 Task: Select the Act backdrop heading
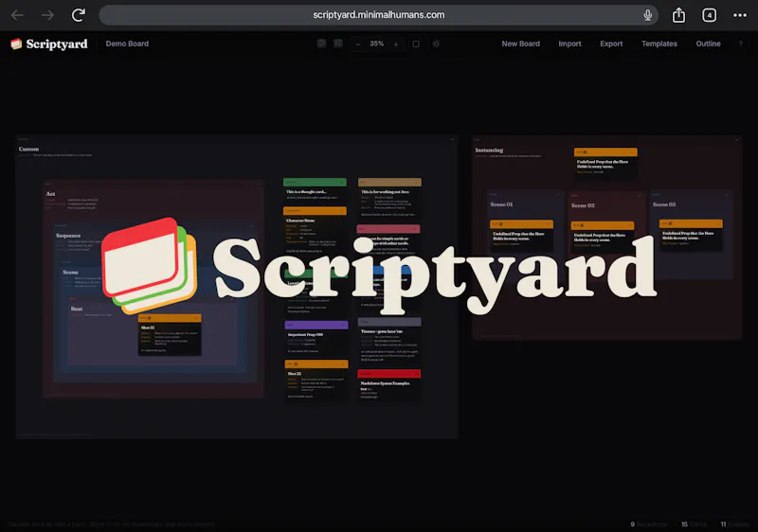50,194
